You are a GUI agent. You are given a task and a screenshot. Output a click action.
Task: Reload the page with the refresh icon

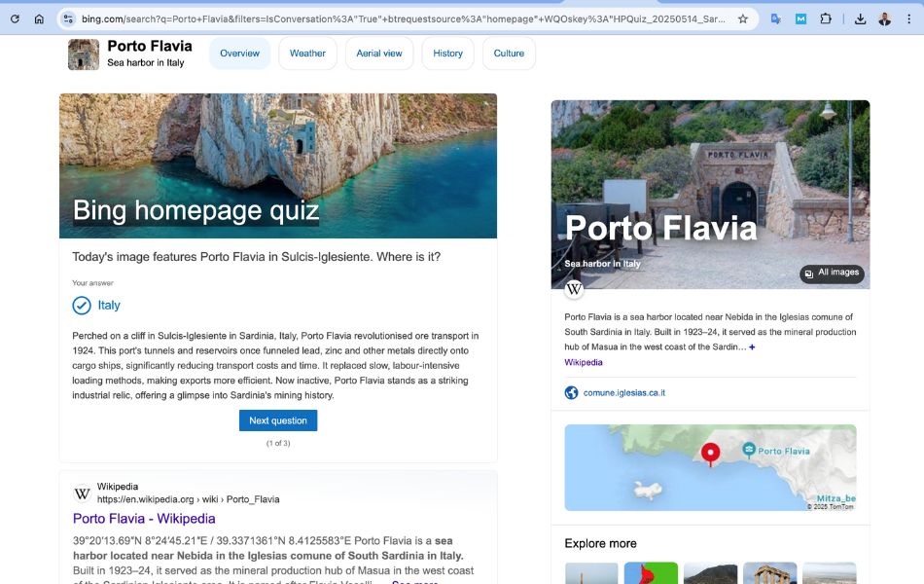(15, 18)
